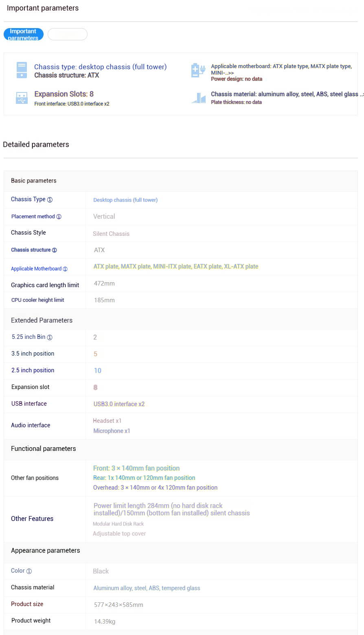Click the power plug motherboard icon
This screenshot has height=635, width=364.
[198, 70]
